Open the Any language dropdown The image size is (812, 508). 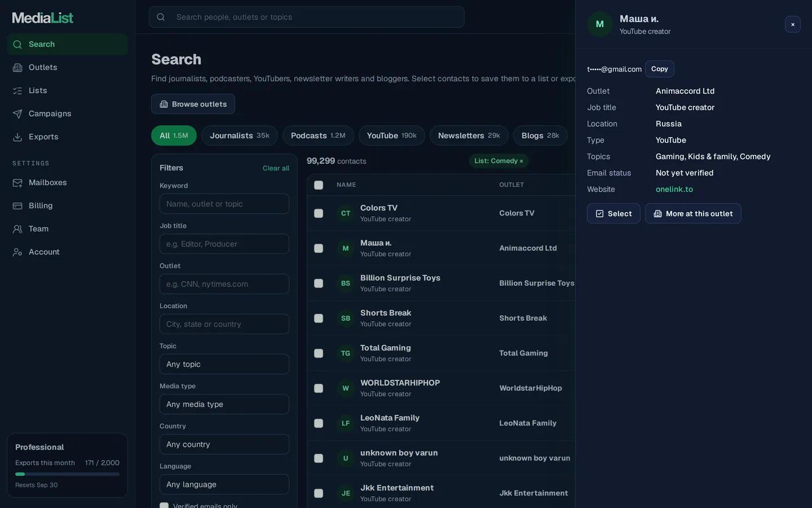pos(224,484)
